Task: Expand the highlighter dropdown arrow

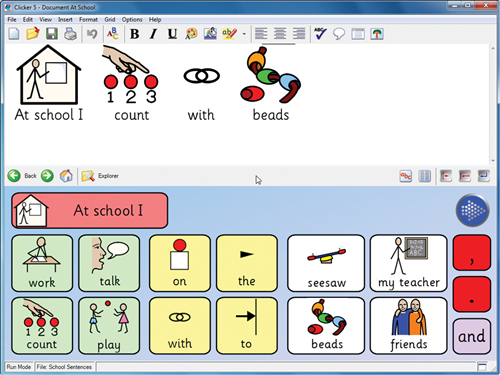Action: tap(244, 34)
